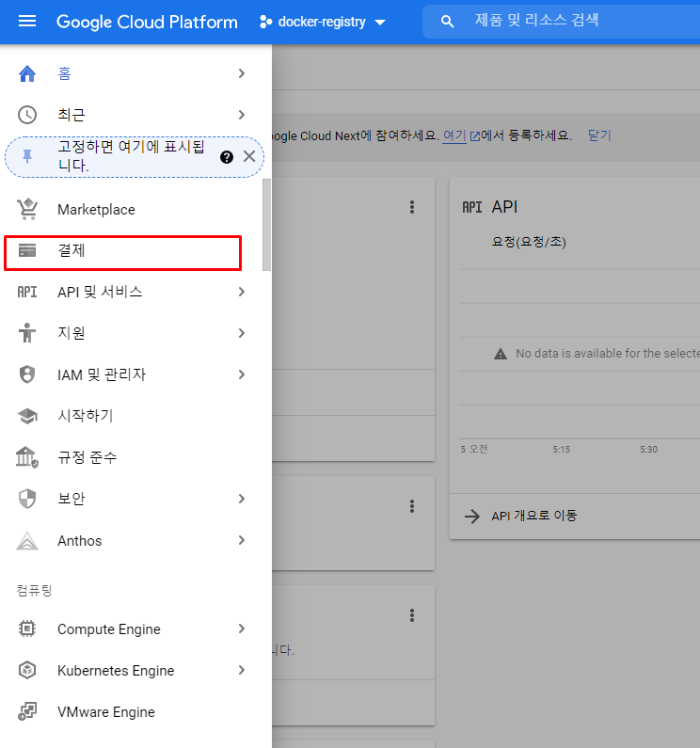Viewport: 700px width, 748px height.
Task: Expand the API 및 서비스 submenu chevron
Action: [242, 292]
